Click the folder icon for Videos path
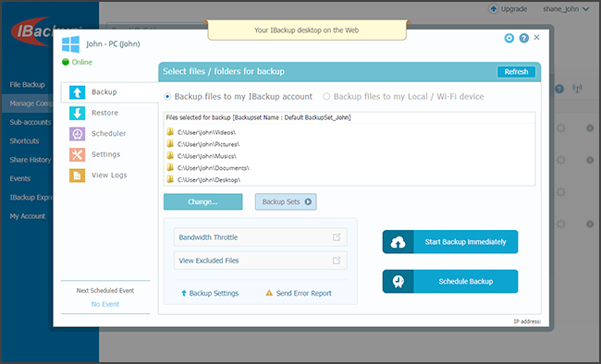Screen dimensions: 601x364 170,132
